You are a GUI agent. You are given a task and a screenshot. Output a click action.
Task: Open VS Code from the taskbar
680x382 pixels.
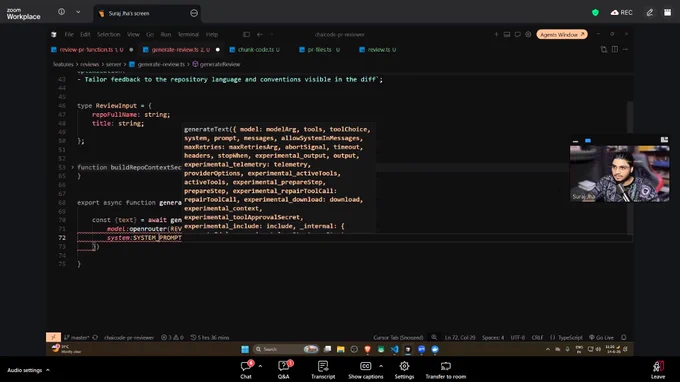tap(394, 349)
